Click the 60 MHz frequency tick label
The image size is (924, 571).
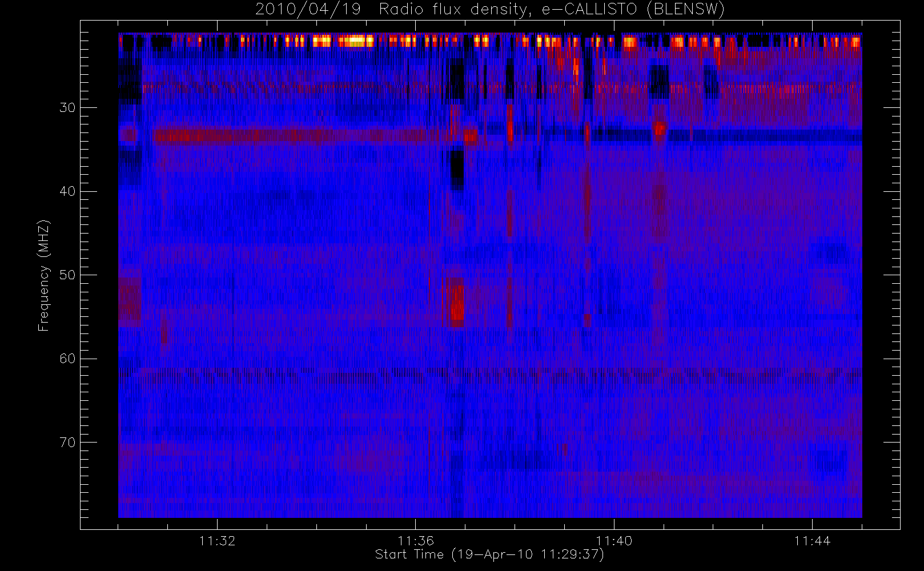[67, 359]
